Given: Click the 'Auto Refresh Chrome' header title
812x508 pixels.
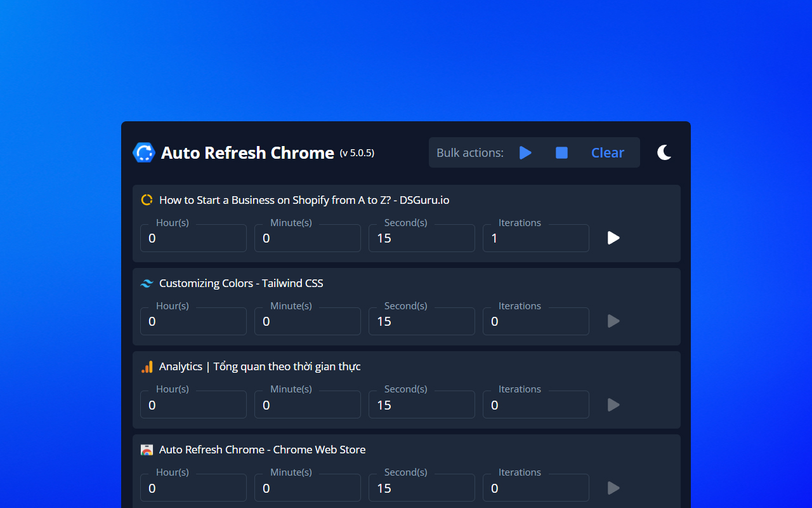Looking at the screenshot, I should pos(247,152).
